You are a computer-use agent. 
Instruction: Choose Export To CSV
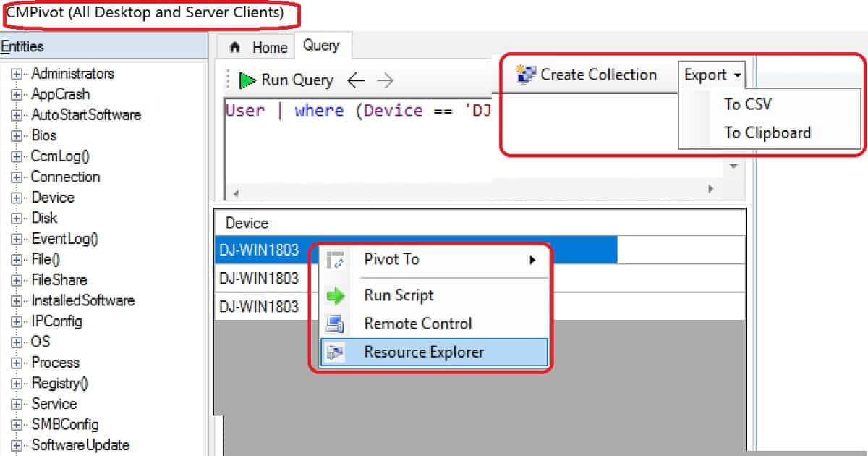pos(748,104)
